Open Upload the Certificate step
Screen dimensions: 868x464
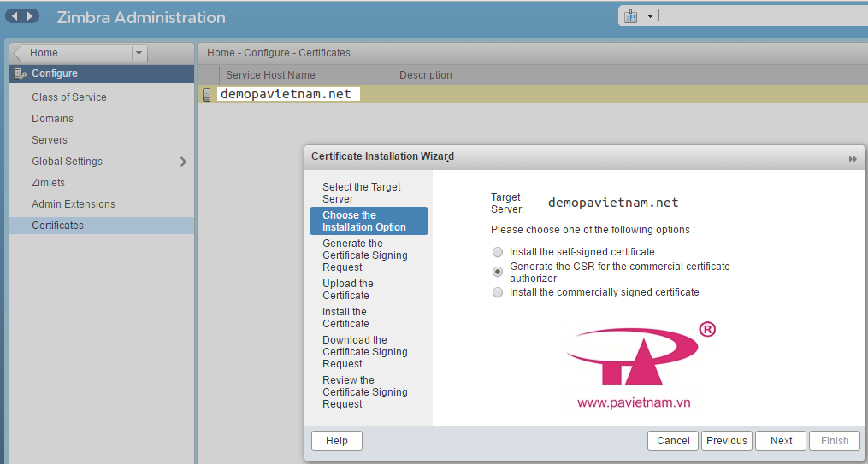point(368,289)
